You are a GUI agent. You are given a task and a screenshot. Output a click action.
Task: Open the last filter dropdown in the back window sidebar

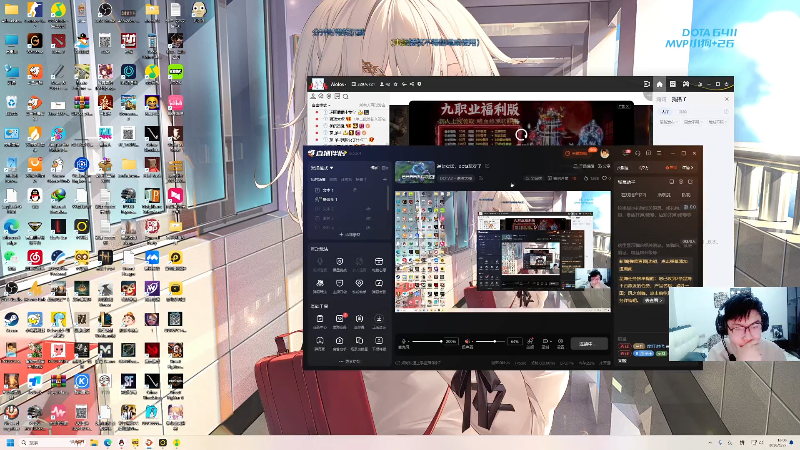point(717,122)
